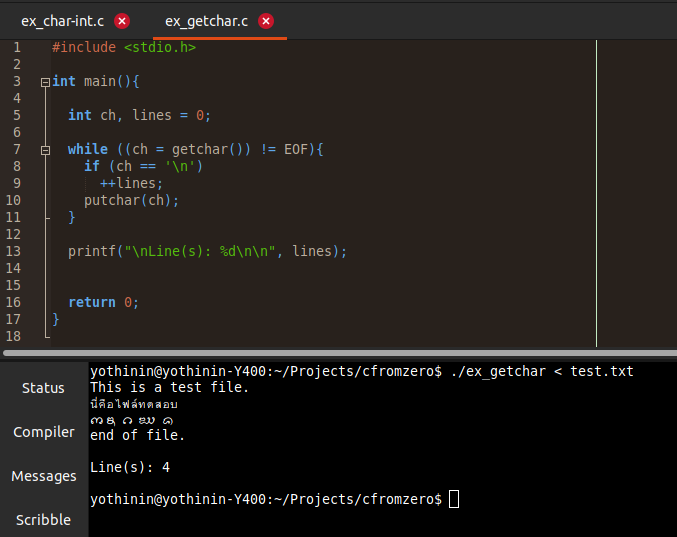Click 'end of file.' terminal output
This screenshot has width=677, height=537.
point(137,435)
